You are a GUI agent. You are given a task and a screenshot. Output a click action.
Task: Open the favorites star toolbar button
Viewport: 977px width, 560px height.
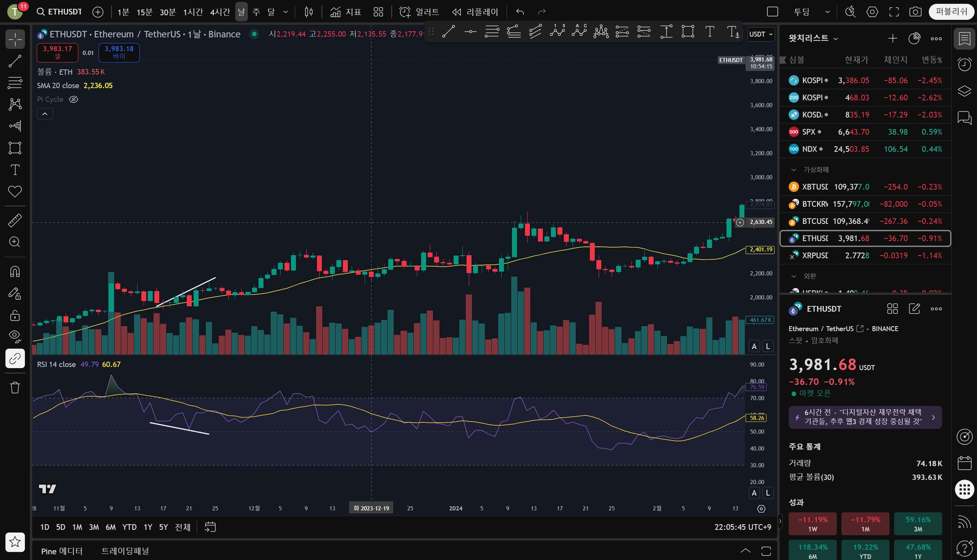[x=15, y=542]
